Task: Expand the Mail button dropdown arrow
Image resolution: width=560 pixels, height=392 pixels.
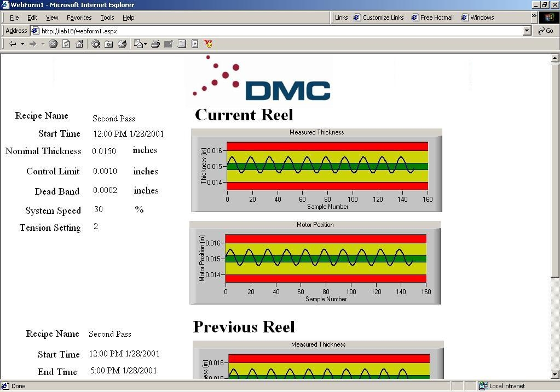Action: [146, 44]
